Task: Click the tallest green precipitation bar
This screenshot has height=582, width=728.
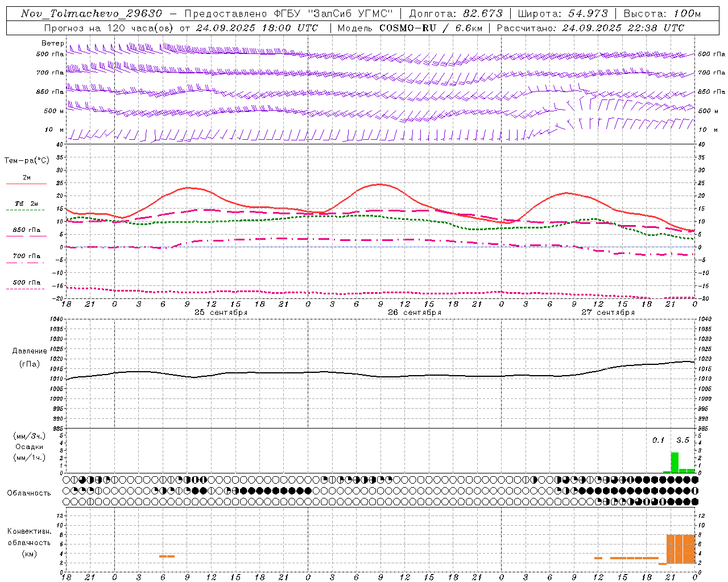Action: tap(675, 463)
